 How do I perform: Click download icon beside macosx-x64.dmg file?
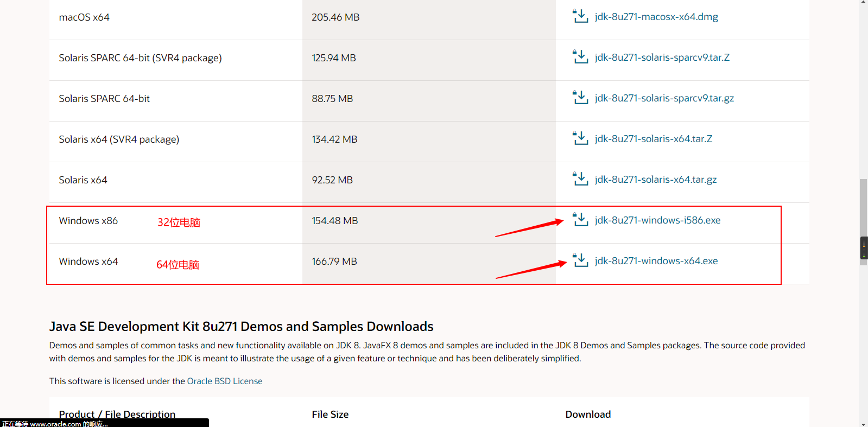coord(580,16)
